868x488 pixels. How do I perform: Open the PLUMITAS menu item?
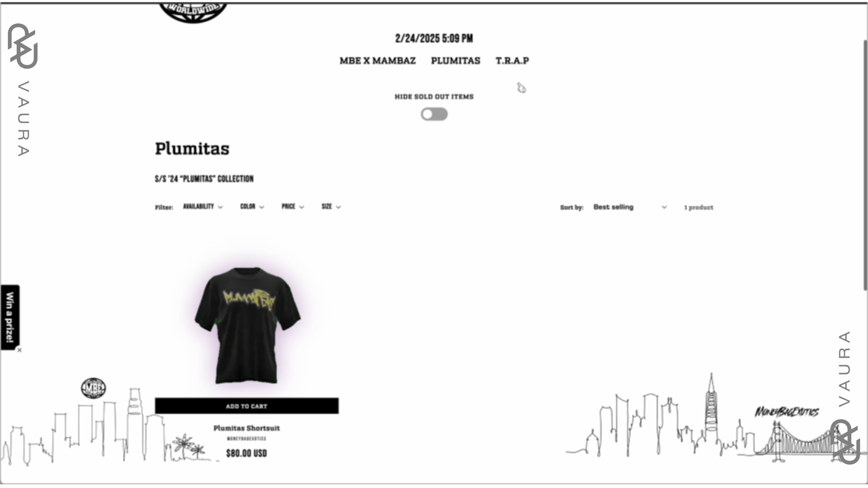pos(455,61)
